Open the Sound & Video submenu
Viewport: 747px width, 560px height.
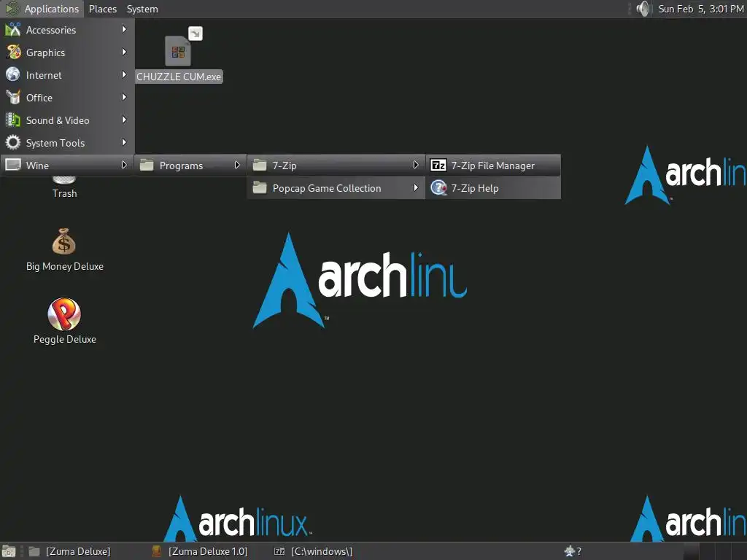[x=67, y=120]
